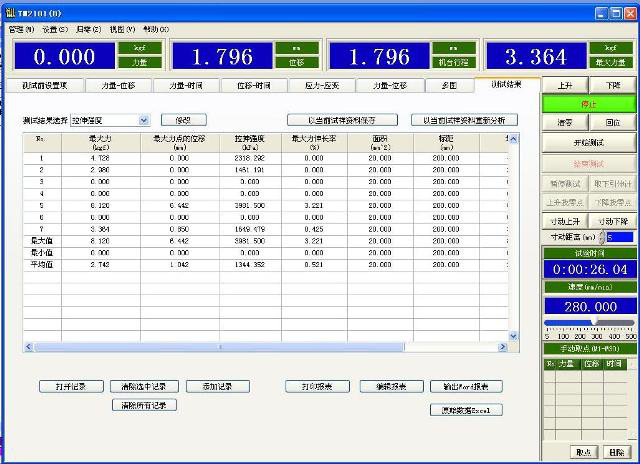Click 输出Word报表 button
Viewport: 640px width, 464px height.
466,386
